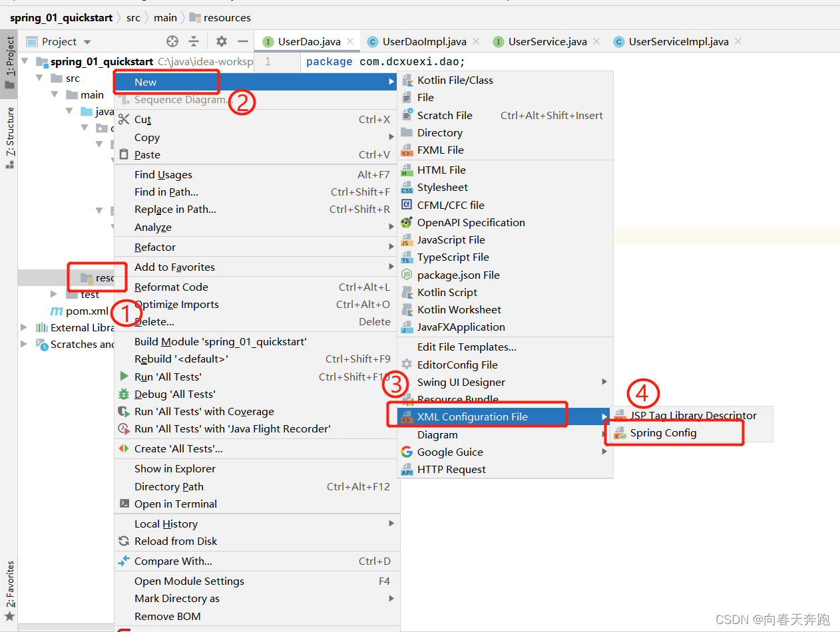840x632 pixels.
Task: Switch to UserServiceImpl.java tab
Action: (678, 41)
